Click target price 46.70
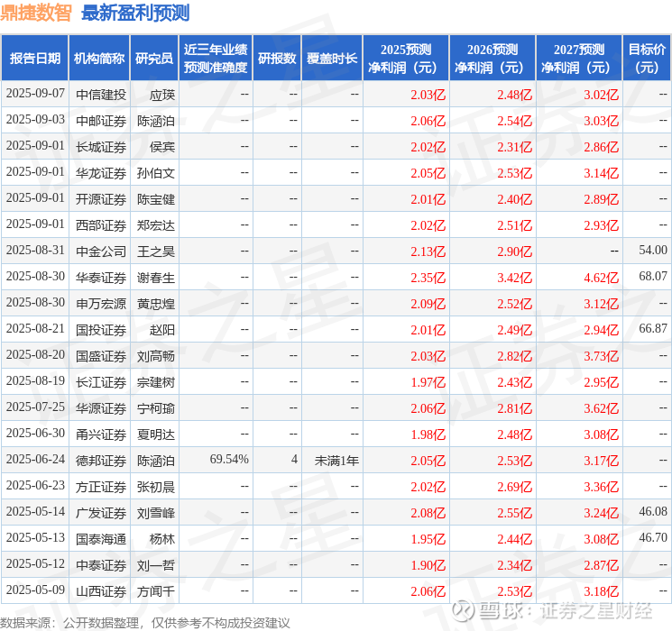Image resolution: width=672 pixels, height=631 pixels. pos(653,537)
